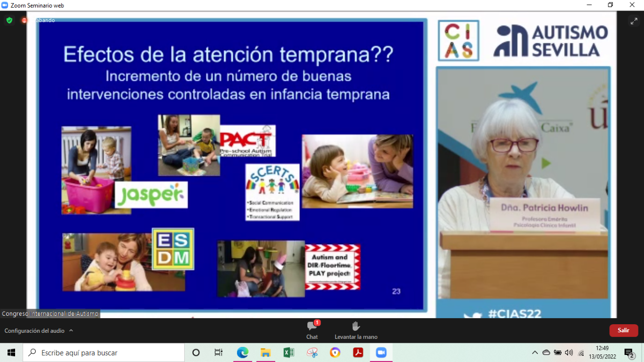Click photo of girl and mother reading a book
Screen dimensions: 644x362
coord(357,171)
